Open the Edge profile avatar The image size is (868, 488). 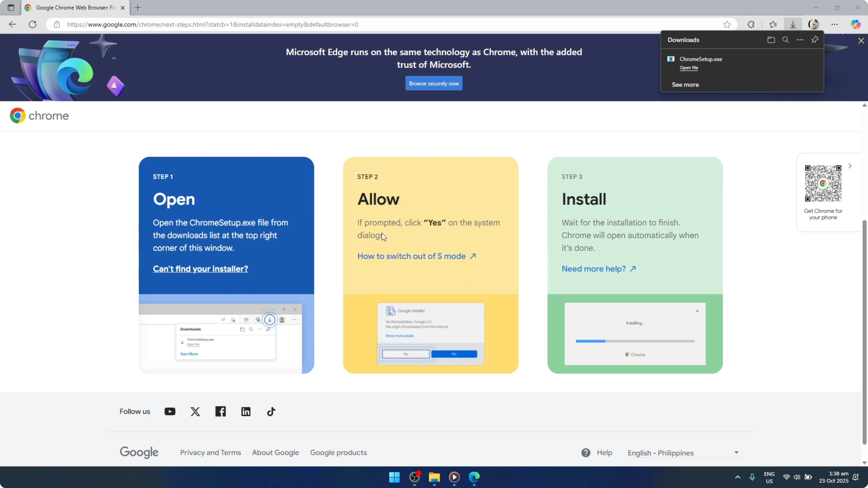point(814,24)
